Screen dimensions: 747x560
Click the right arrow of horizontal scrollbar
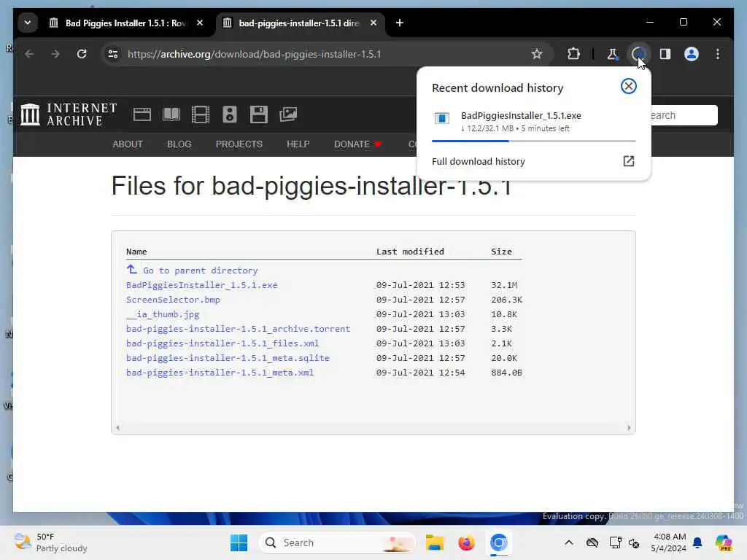coord(629,427)
